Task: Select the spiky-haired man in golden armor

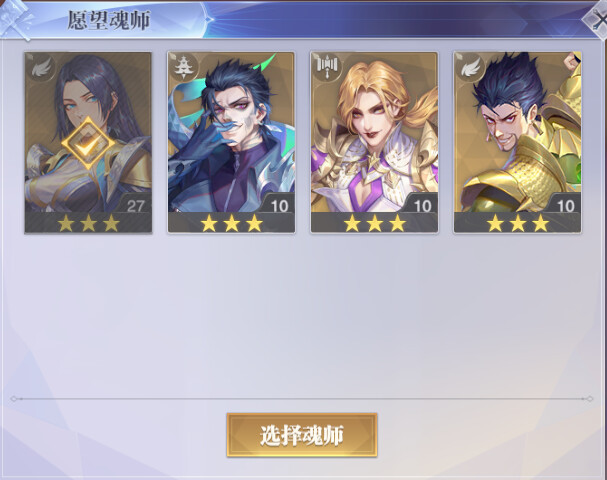Action: (x=518, y=142)
